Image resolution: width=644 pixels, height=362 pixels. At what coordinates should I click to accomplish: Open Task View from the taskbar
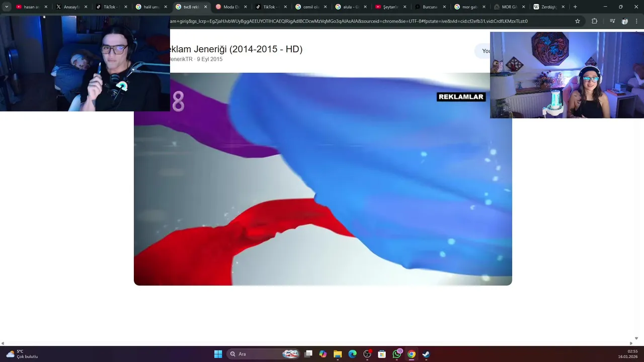point(308,354)
